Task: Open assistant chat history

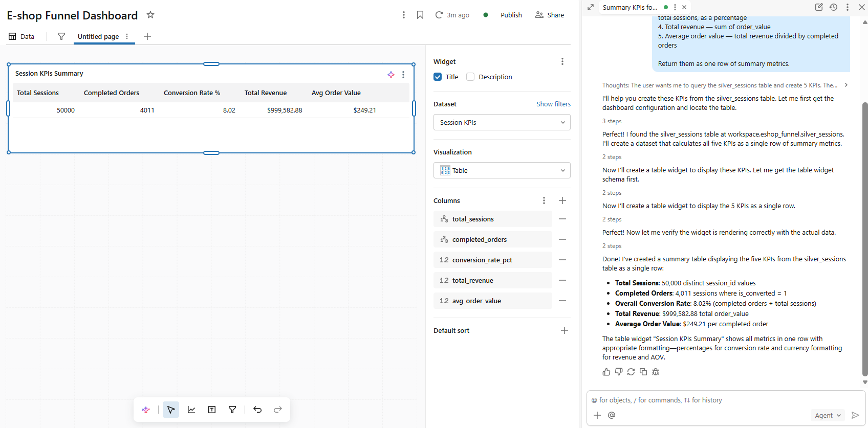Action: [833, 7]
